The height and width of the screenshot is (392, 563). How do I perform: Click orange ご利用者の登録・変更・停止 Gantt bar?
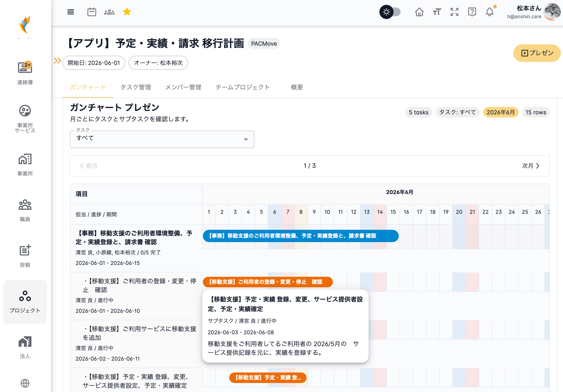tap(268, 282)
